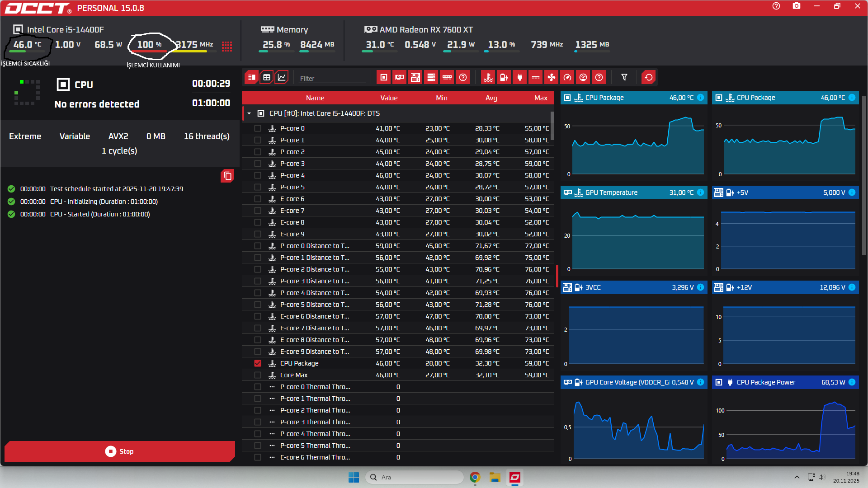Collapse the CPU [#0] DTS sensor group
This screenshot has height=488, width=868.
(x=249, y=113)
